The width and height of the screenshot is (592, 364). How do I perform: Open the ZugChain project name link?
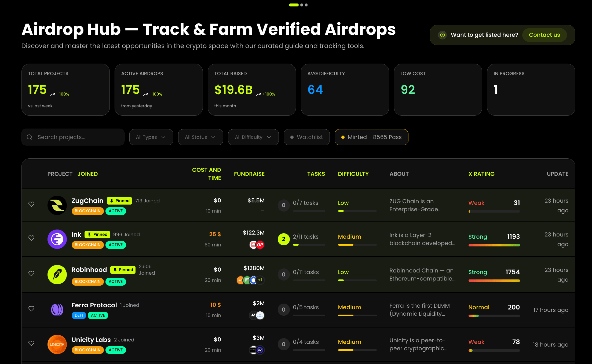[87, 201]
